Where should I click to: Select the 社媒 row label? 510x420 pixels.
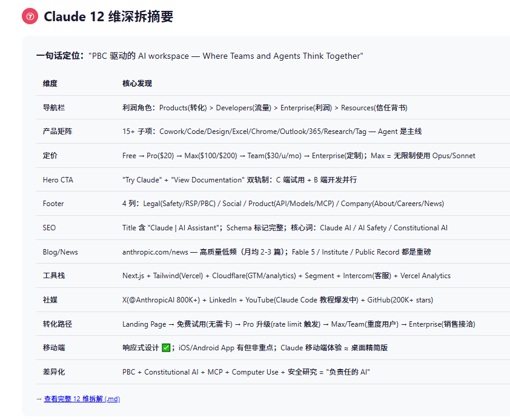[50, 300]
